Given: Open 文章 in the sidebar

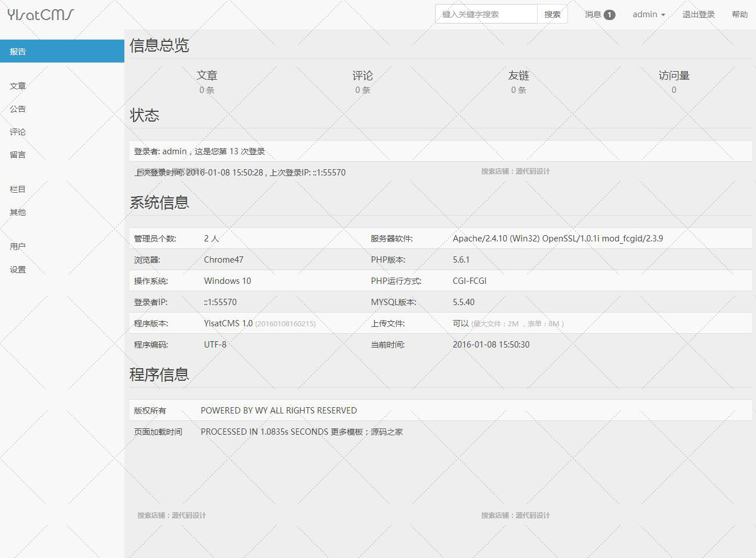Looking at the screenshot, I should pyautogui.click(x=18, y=85).
